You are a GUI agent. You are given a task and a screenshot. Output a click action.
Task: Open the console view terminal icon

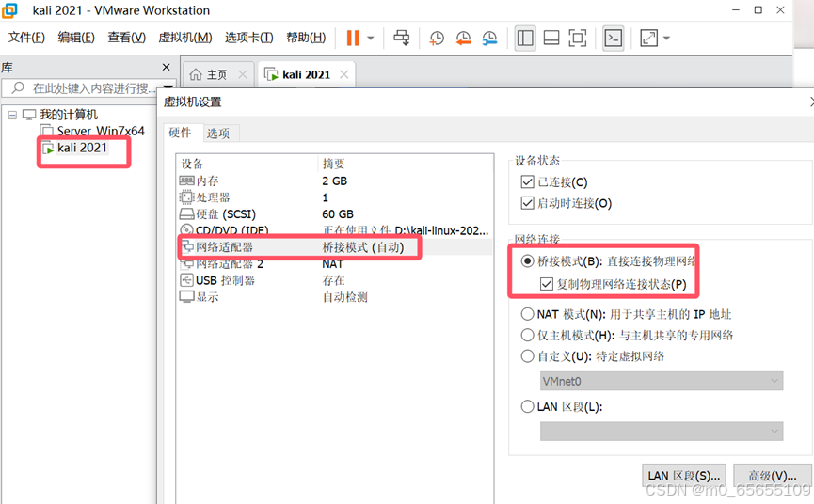tap(614, 38)
